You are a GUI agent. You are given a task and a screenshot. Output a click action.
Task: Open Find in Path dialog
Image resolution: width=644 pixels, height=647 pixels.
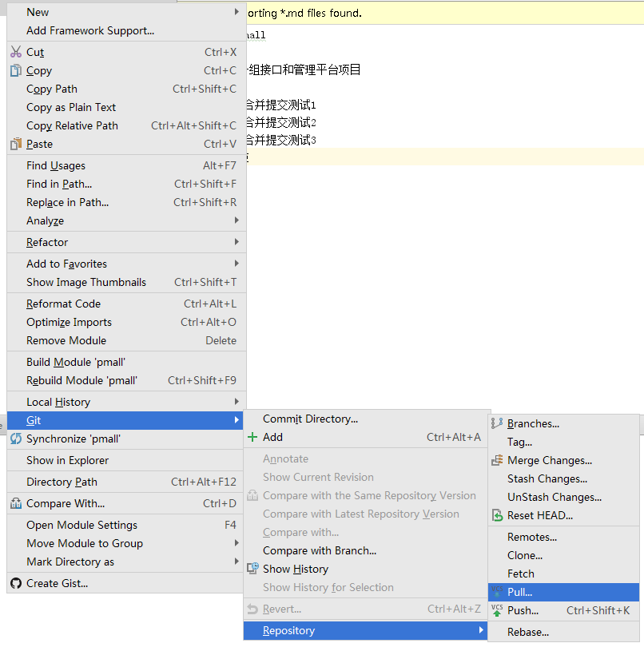tap(127, 184)
